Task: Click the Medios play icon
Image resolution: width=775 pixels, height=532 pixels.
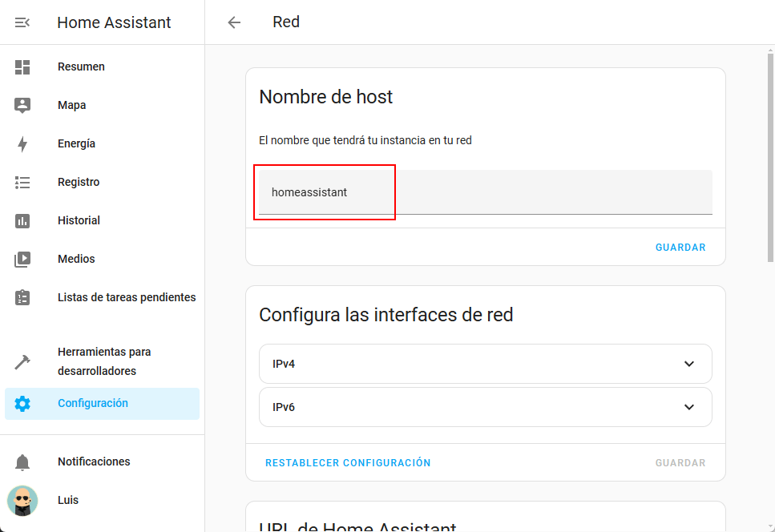Action: point(22,260)
